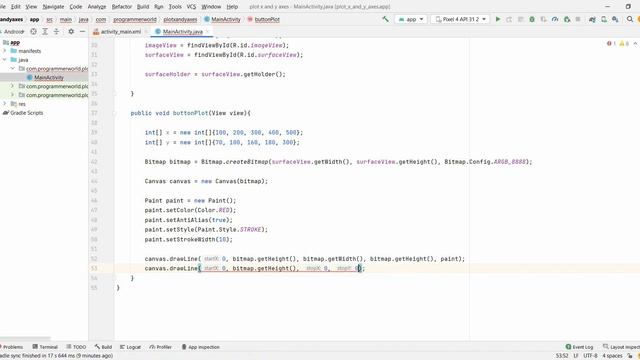
Task: Click the yellow warning indicator in editor
Action: pos(624,44)
